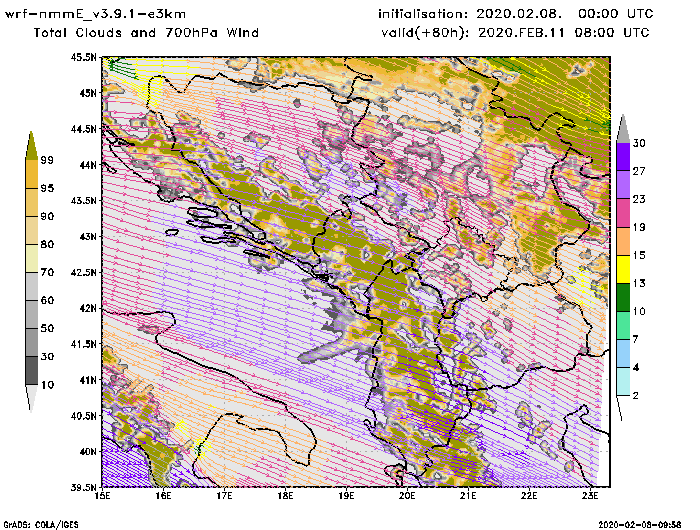This screenshot has width=700, height=530.
Task: Click the 23E longitude axis label
Action: pos(590,496)
